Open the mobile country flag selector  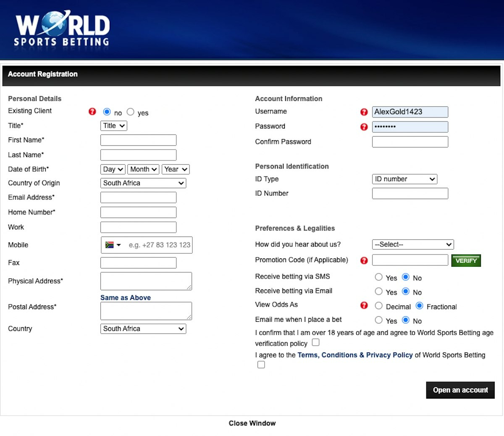point(113,245)
